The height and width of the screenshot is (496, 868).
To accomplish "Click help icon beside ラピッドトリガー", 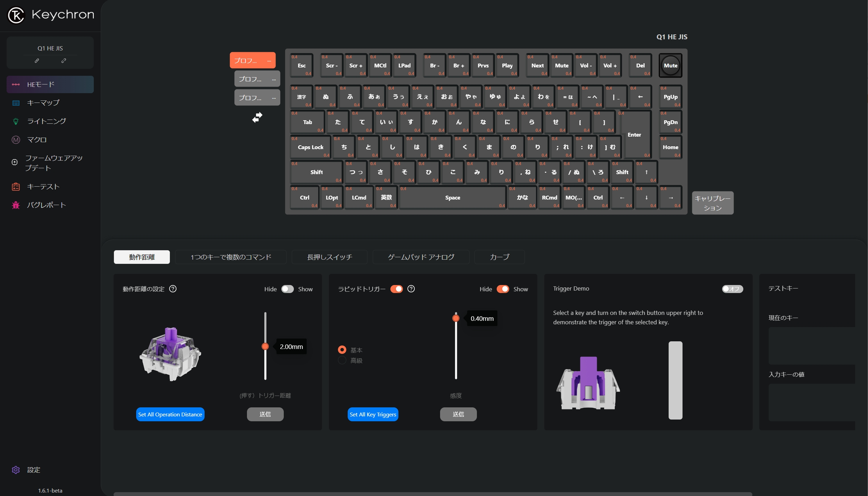I will [x=411, y=289].
